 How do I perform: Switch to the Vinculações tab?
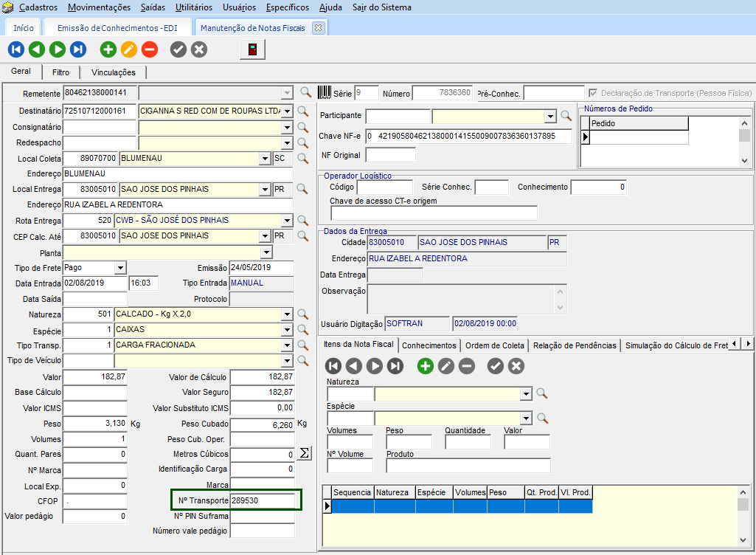(x=114, y=72)
